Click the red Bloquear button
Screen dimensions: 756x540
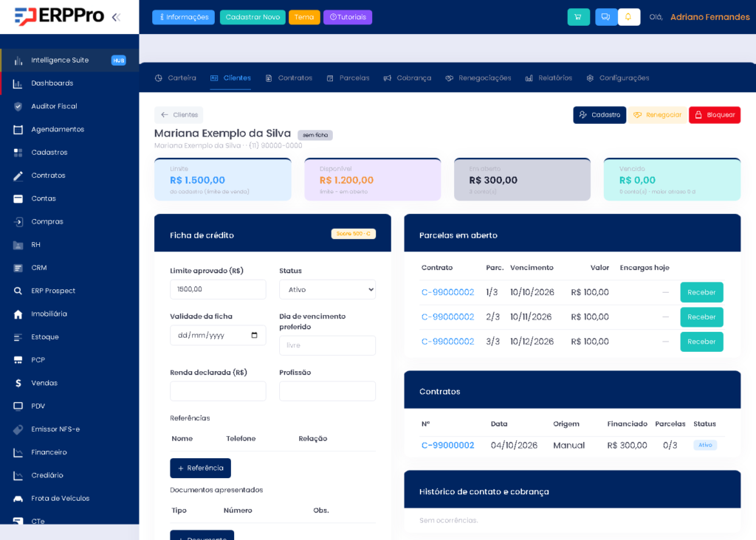[715, 114]
